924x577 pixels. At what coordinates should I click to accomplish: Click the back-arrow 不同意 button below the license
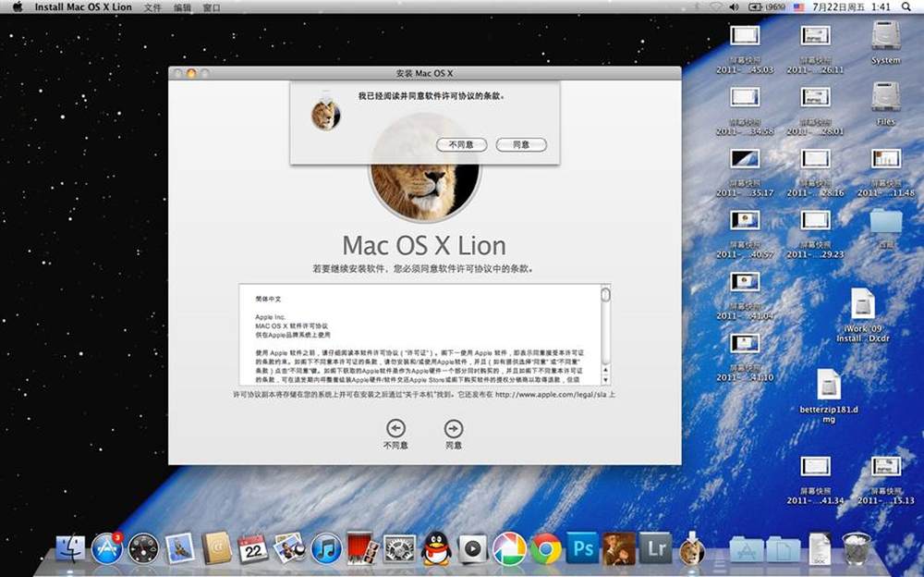point(395,435)
